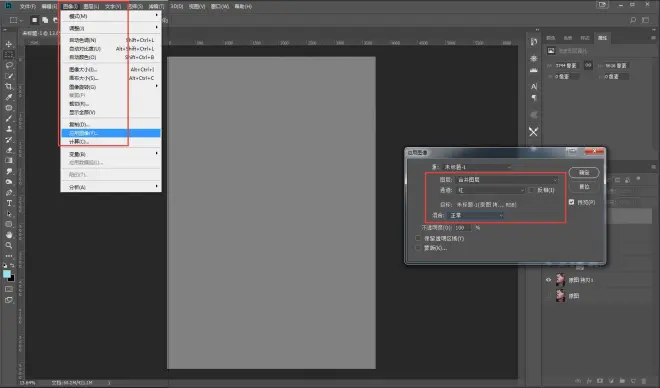This screenshot has width=660, height=388.
Task: Enable 保留透明区域(T) checkbox
Action: (x=418, y=238)
